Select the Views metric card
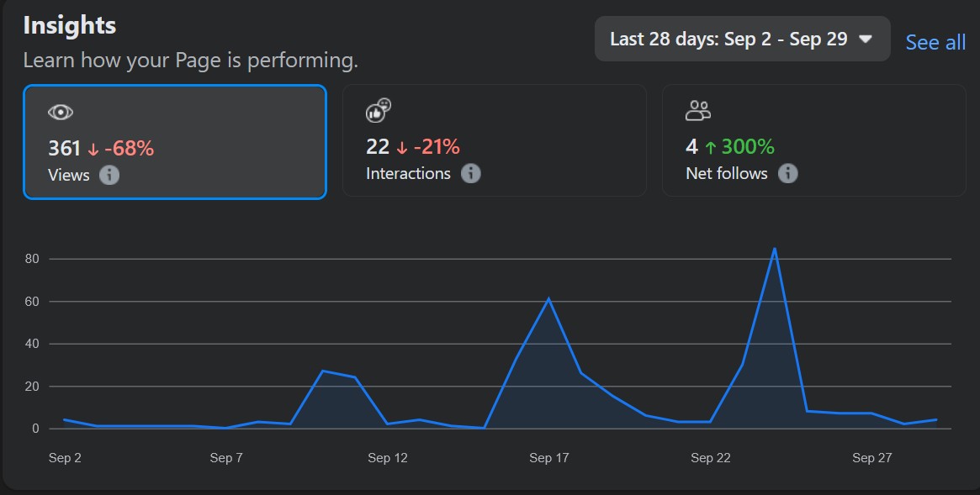980x495 pixels. coord(175,142)
